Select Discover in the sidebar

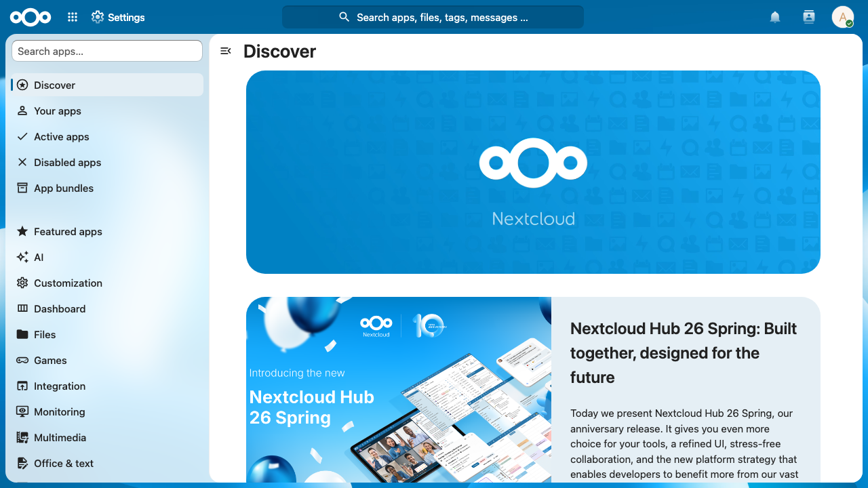coord(107,85)
